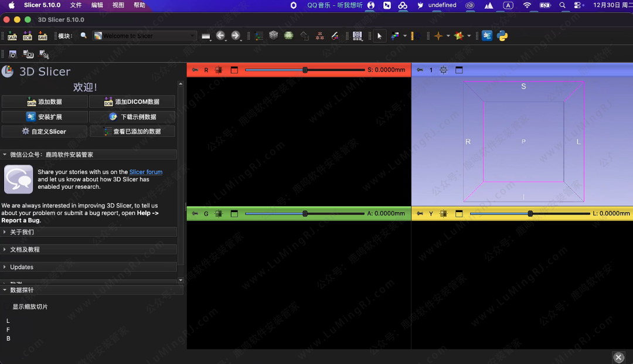Open the Extensions Manager toolbar icon
Image resolution: width=633 pixels, height=364 pixels.
click(487, 36)
